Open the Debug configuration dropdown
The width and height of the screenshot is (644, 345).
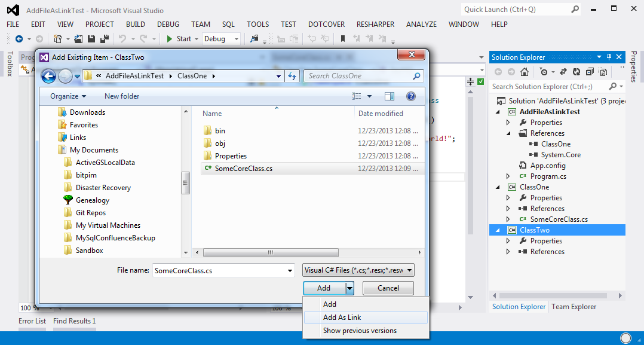pyautogui.click(x=221, y=39)
